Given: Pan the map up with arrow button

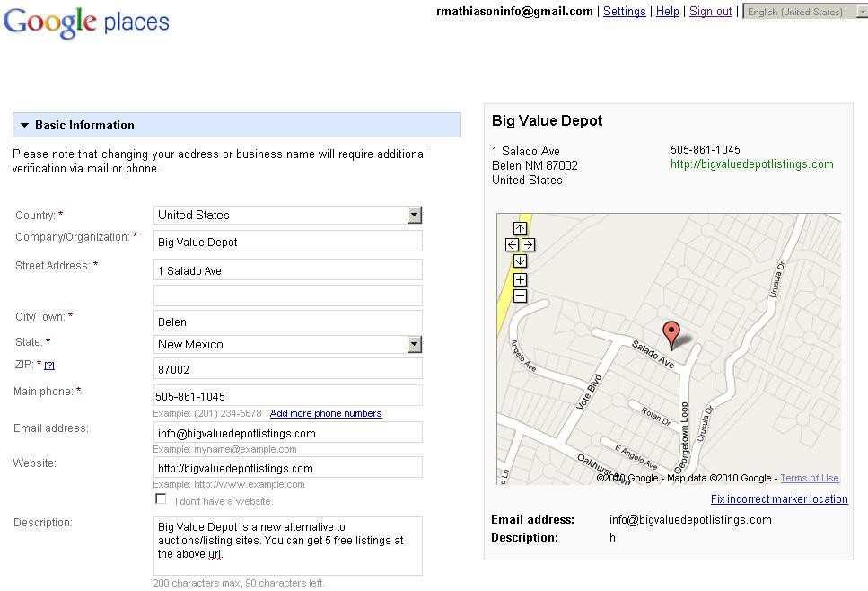Looking at the screenshot, I should click(x=520, y=228).
